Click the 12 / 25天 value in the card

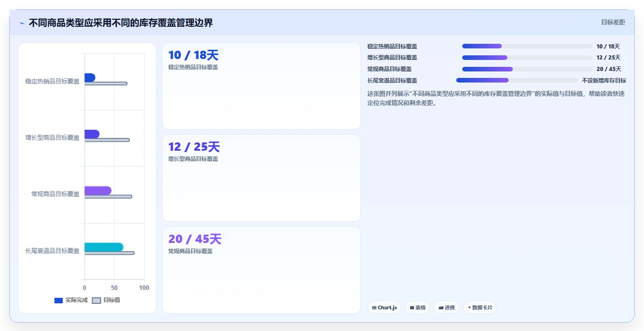pos(194,147)
